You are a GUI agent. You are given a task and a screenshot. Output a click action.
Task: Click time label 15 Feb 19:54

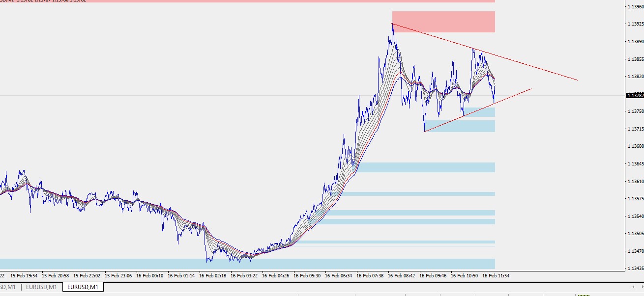(x=24, y=276)
